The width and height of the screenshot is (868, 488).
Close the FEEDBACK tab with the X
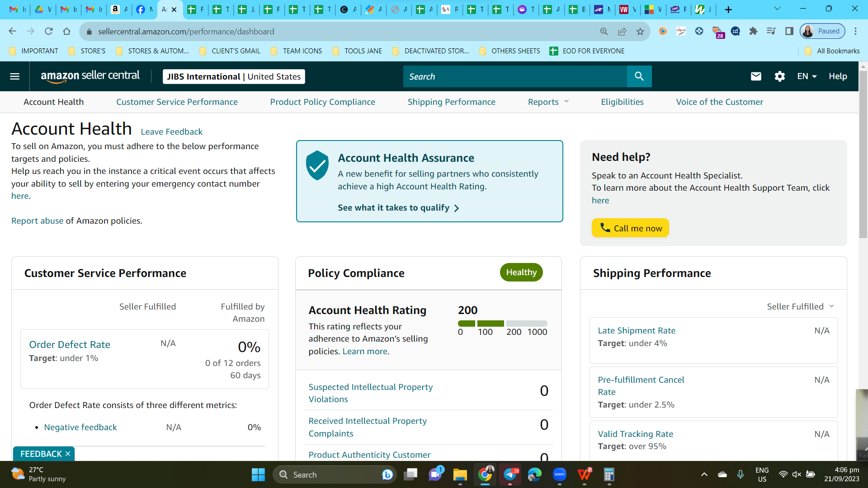68,454
